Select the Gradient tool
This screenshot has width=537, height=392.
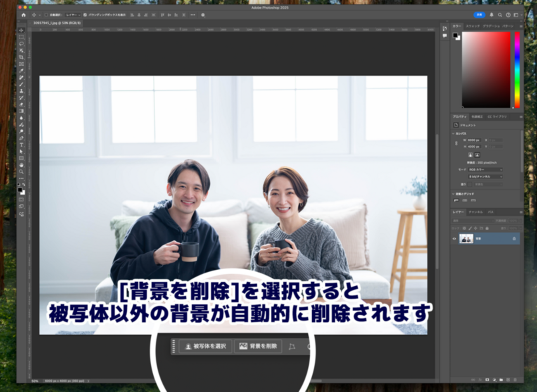pos(21,111)
